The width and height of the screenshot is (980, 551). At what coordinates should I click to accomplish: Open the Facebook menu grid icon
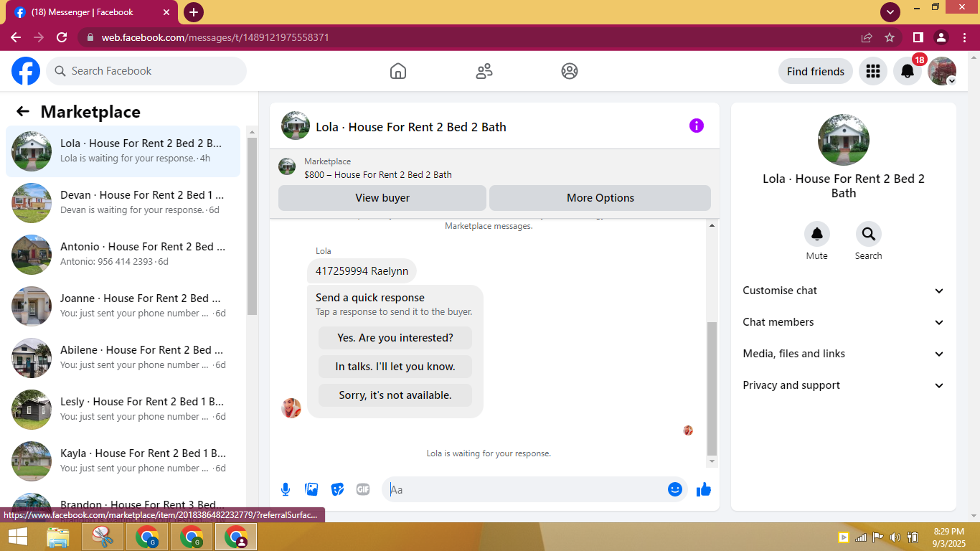click(x=873, y=71)
